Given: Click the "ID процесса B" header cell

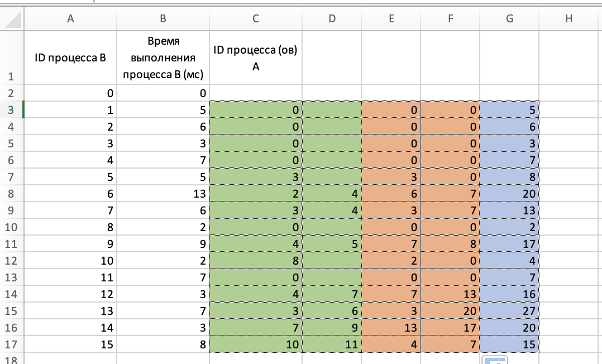Looking at the screenshot, I should (x=70, y=58).
